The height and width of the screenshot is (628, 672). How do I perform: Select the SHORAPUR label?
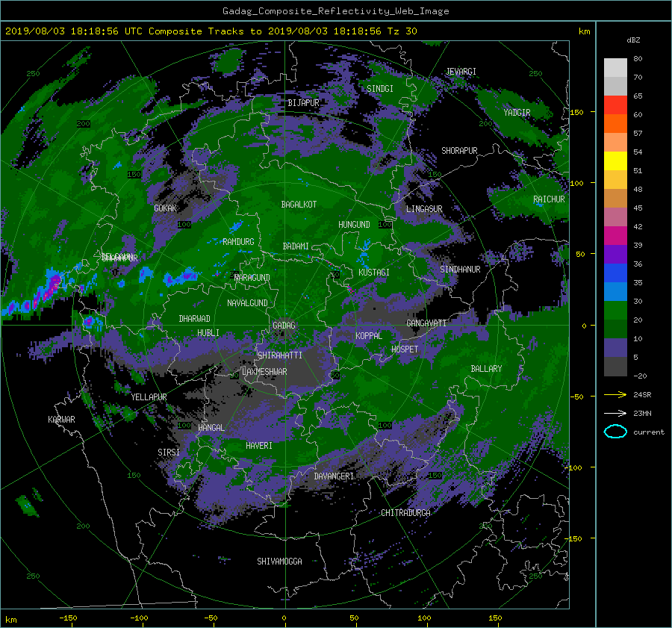click(x=459, y=151)
